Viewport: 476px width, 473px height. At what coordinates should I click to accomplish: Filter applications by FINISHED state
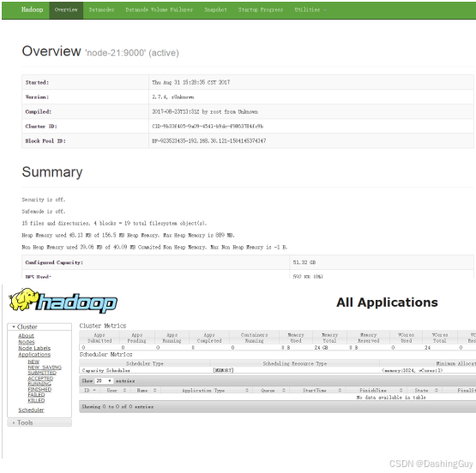(39, 389)
